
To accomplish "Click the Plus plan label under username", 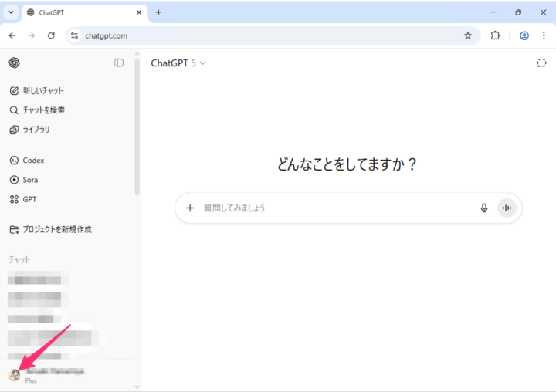I will (x=31, y=380).
